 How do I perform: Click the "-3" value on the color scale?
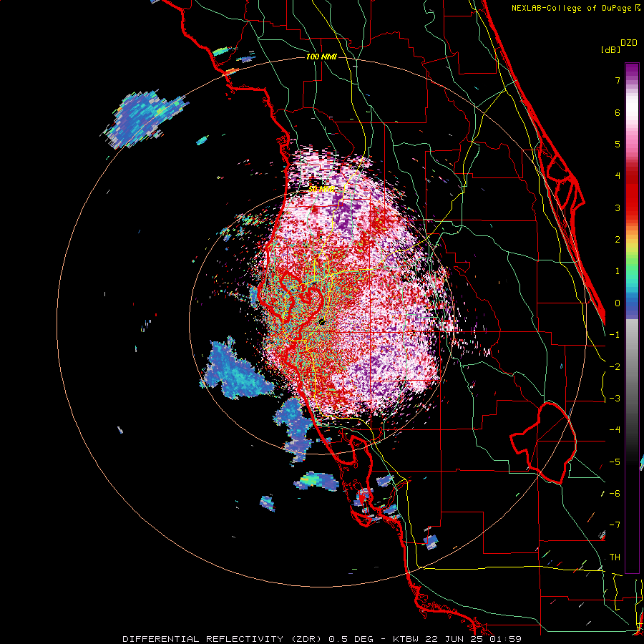click(615, 399)
